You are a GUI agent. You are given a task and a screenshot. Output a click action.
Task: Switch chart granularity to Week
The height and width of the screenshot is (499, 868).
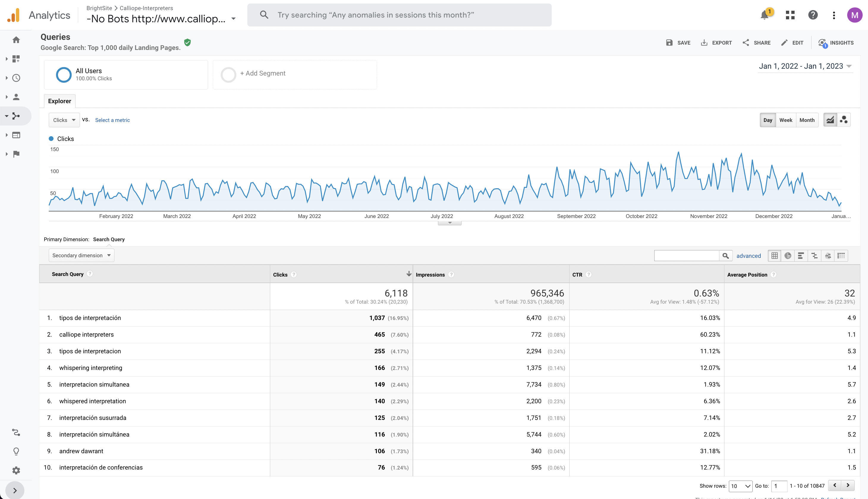[x=785, y=120]
